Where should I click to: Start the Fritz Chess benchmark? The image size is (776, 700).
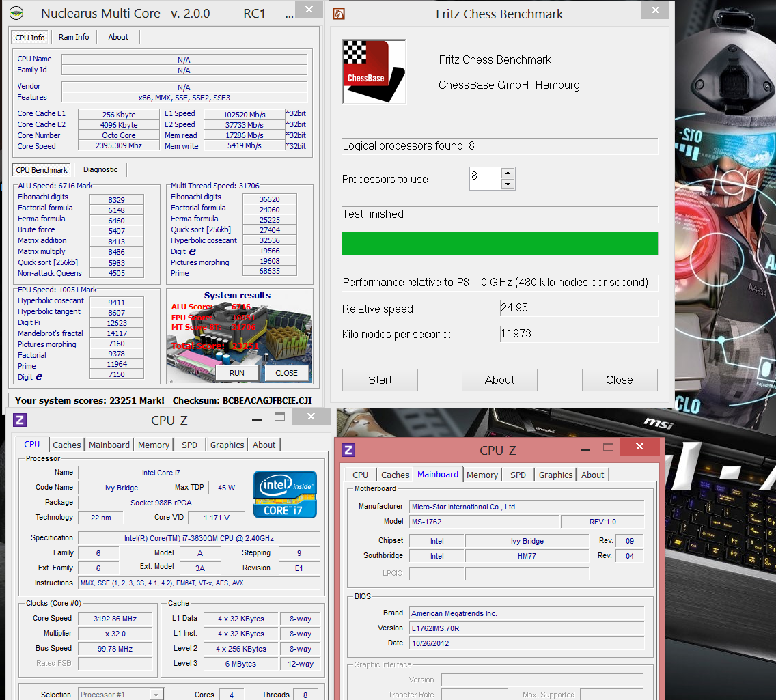click(x=380, y=380)
